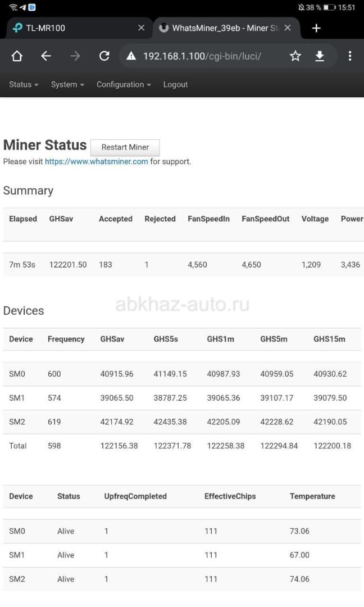Add a new tab with plus icon
The image size is (364, 607).
point(316,28)
